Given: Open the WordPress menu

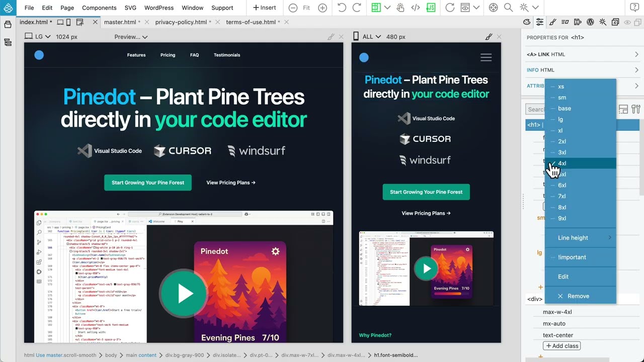Looking at the screenshot, I should click(x=159, y=8).
